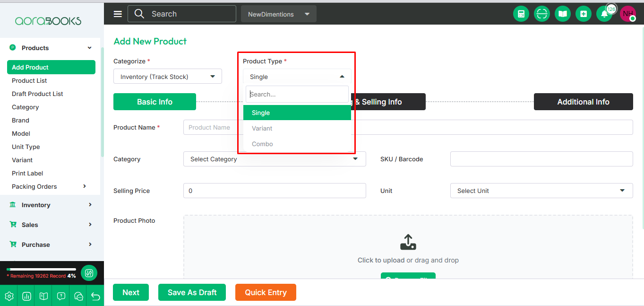Open notifications bell with 126 badge
The width and height of the screenshot is (644, 306).
point(604,14)
